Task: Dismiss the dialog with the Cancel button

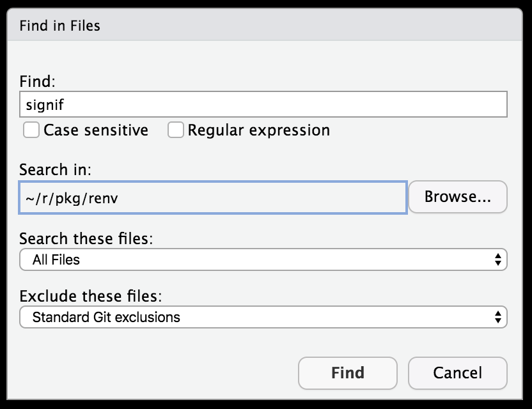Action: tap(457, 373)
